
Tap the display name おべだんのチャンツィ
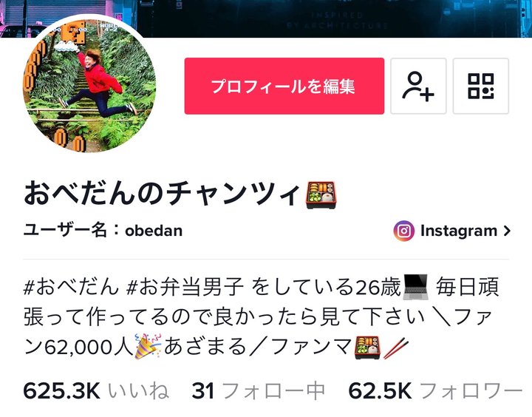[162, 194]
